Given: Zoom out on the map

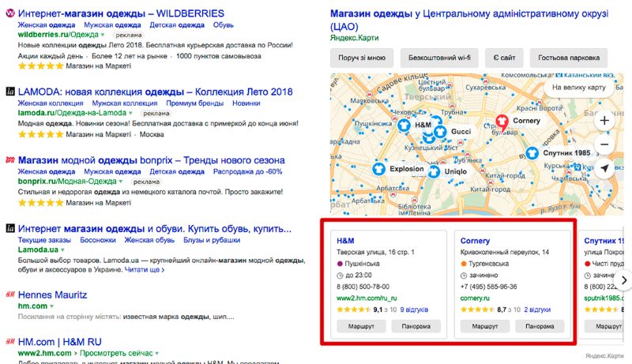Looking at the screenshot, I should 604,144.
